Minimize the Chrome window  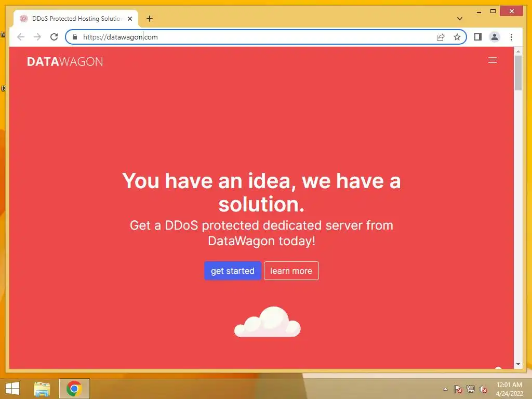(478, 12)
